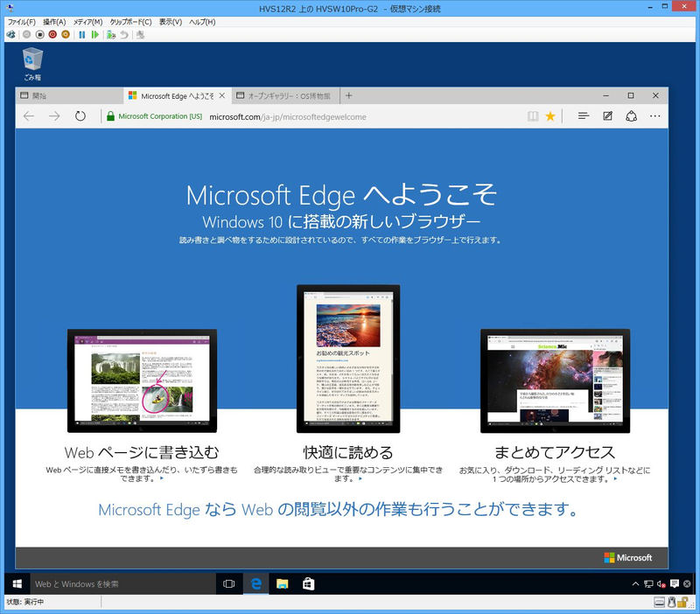The width and height of the screenshot is (700, 614).
Task: Click the arrow link after アクセスできます。
Action: pos(616,478)
